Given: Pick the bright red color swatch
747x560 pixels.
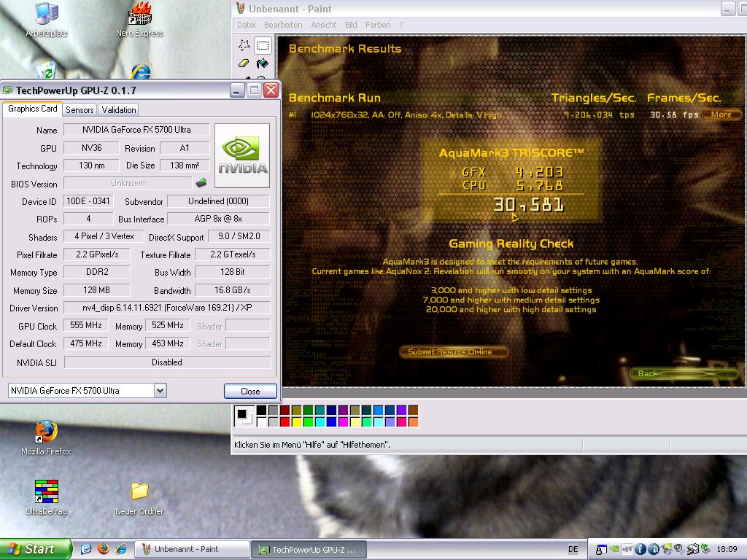Looking at the screenshot, I should 285,421.
